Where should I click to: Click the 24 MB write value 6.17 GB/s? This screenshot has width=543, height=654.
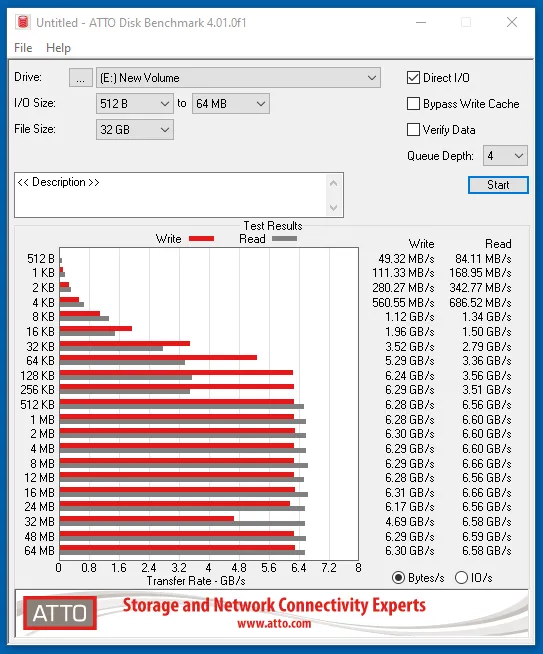pos(410,507)
